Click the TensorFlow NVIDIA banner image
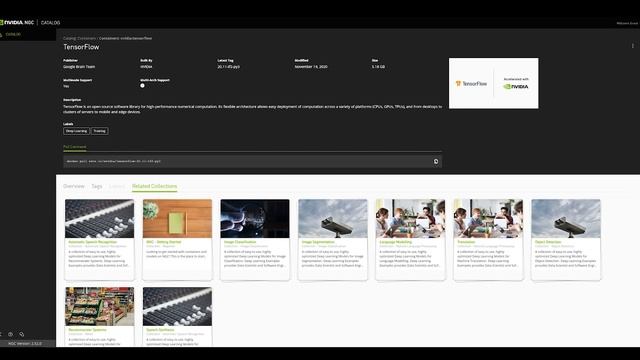 (493, 83)
